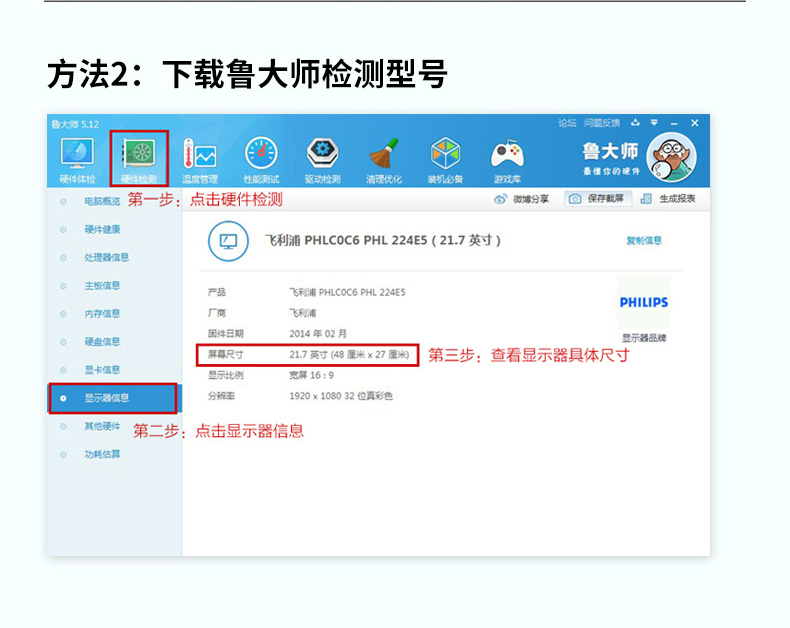Open 驱动检测 driver detection
The height and width of the screenshot is (628, 790).
point(322,160)
